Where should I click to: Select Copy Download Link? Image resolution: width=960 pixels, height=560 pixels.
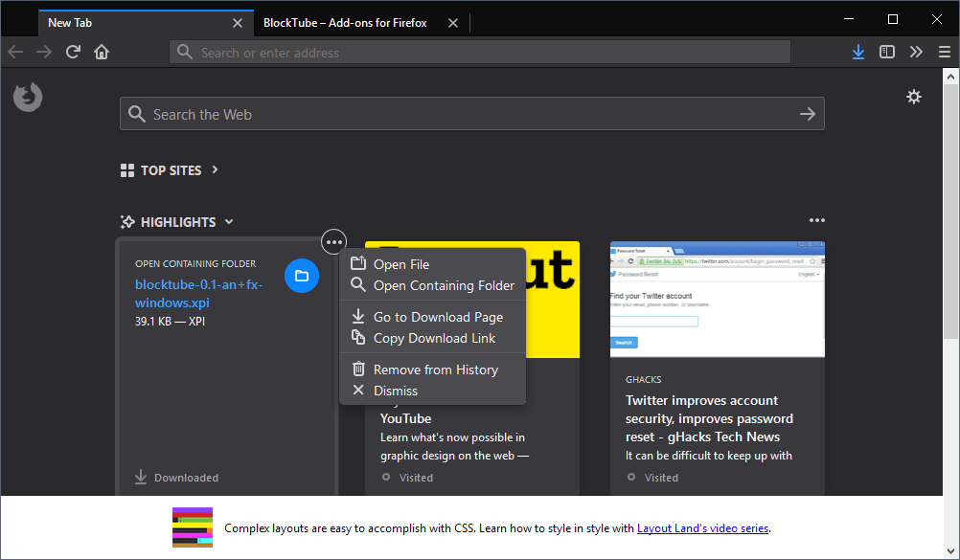[x=432, y=338]
